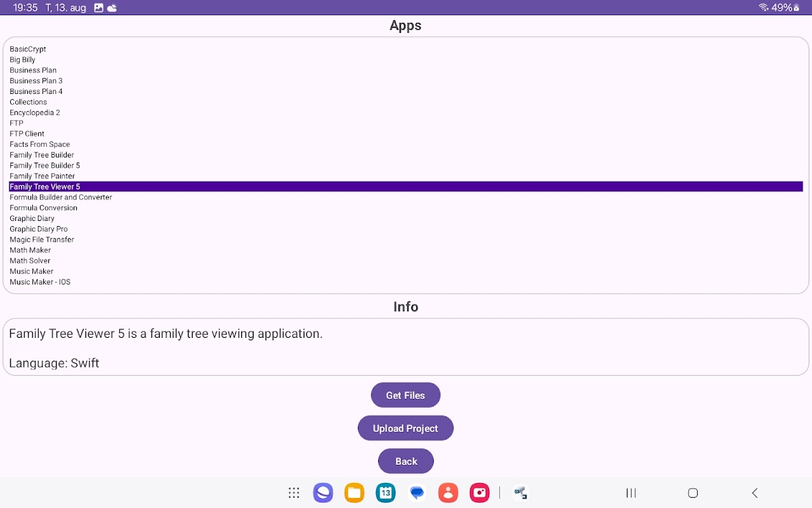812x508 pixels.
Task: Tap the battery 49% indicator
Action: tap(785, 8)
